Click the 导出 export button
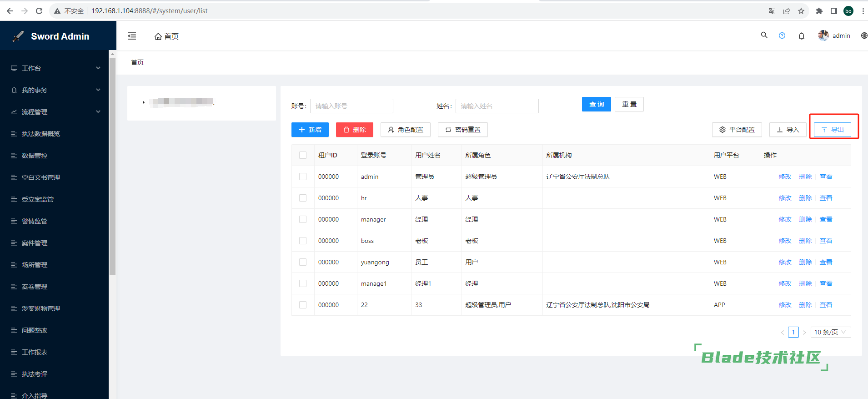Viewport: 868px width, 399px height. pyautogui.click(x=833, y=130)
